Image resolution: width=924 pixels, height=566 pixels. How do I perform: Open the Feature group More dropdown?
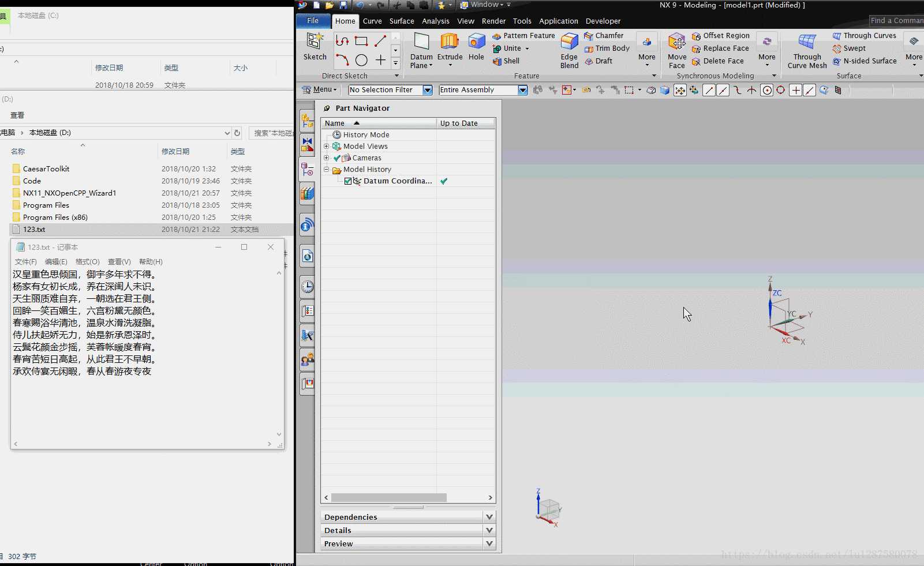click(x=647, y=50)
